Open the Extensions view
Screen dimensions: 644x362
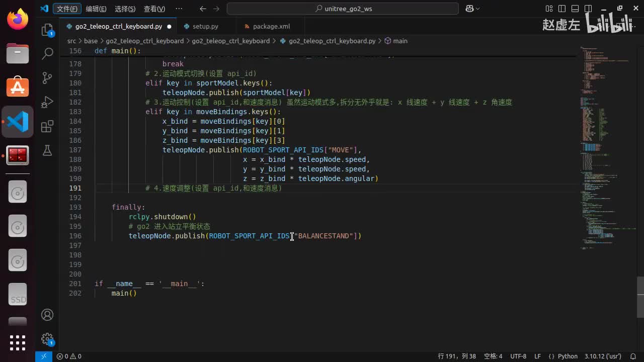click(x=47, y=126)
